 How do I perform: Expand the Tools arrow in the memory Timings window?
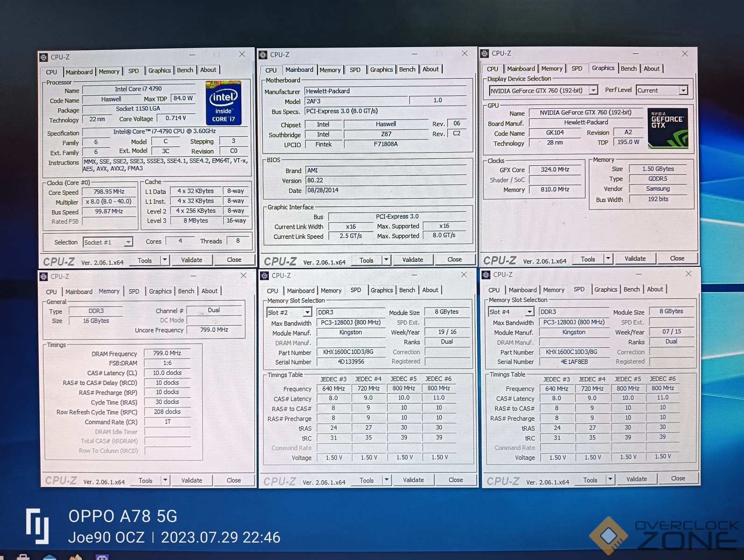tap(165, 480)
